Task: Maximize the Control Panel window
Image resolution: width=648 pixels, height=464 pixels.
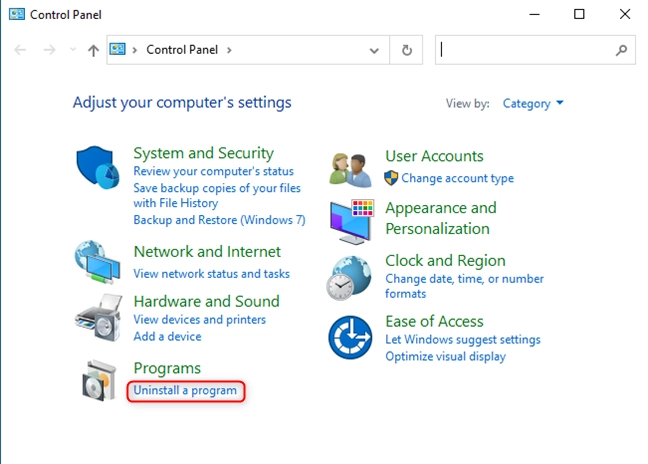Action: 579,14
